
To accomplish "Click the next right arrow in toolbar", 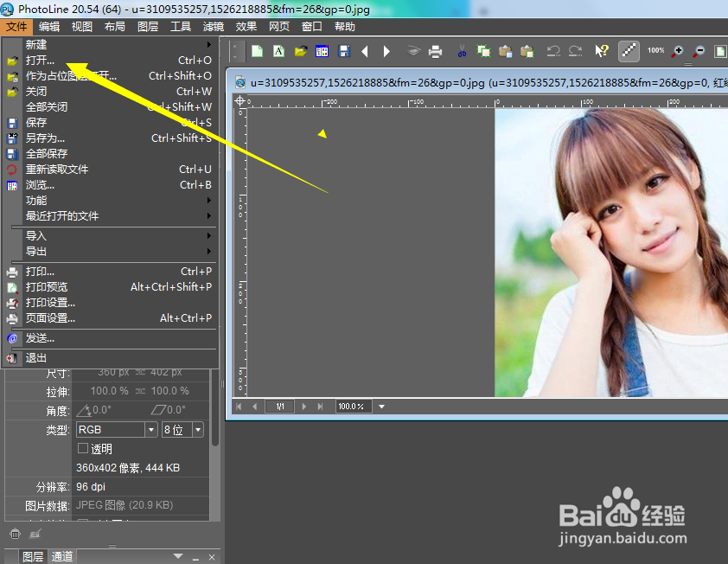I will point(386,51).
